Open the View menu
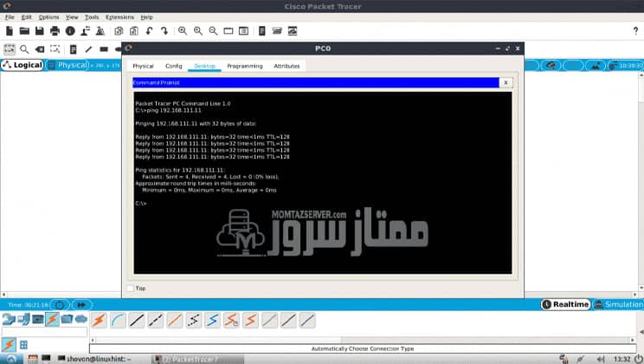Viewport: 644px width, 364px height. [72, 17]
